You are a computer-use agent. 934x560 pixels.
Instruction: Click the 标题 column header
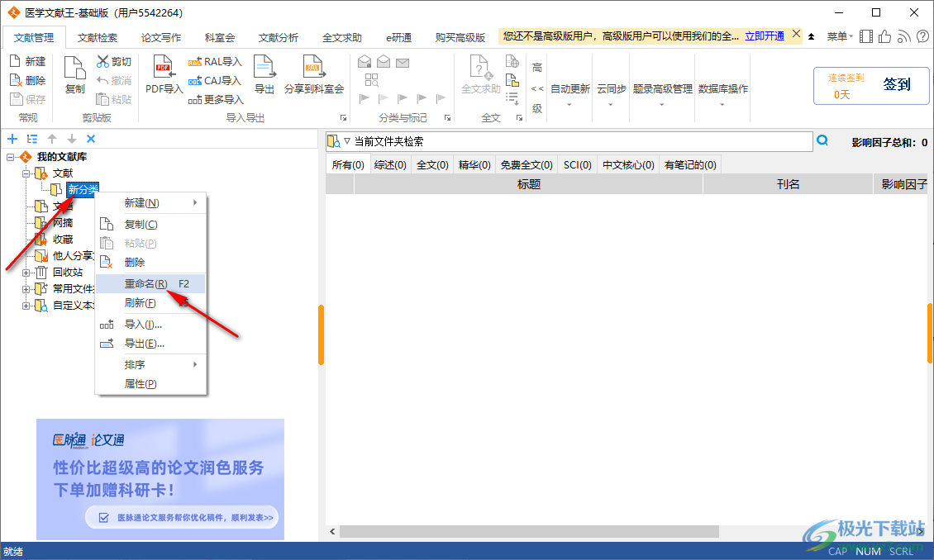coord(528,184)
